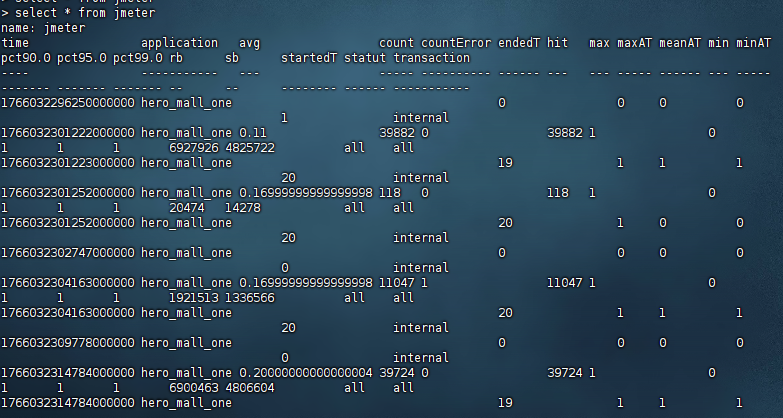Click the 'minAT' column header
Image resolution: width=783 pixels, height=418 pixels.
point(753,43)
